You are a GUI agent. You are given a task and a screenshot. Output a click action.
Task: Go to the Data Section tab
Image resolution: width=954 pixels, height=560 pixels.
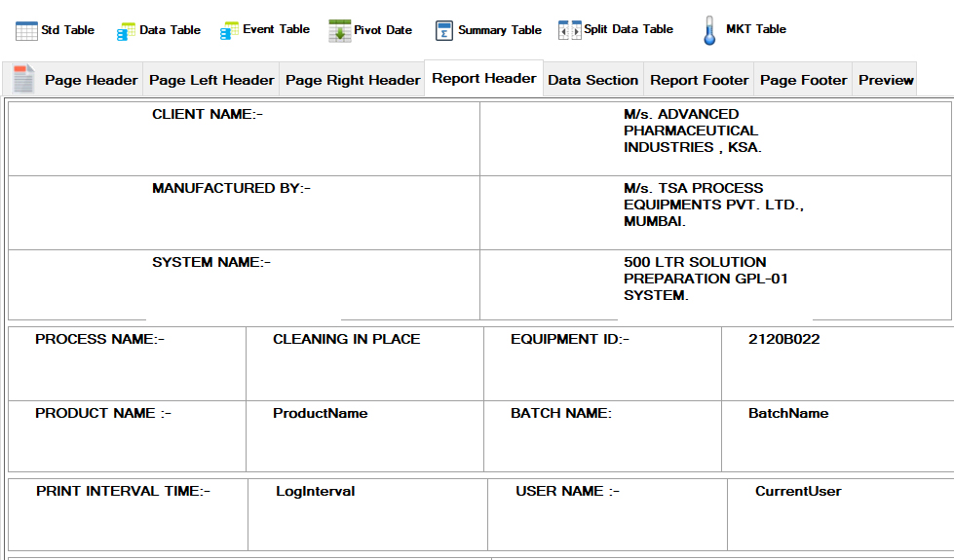click(592, 80)
